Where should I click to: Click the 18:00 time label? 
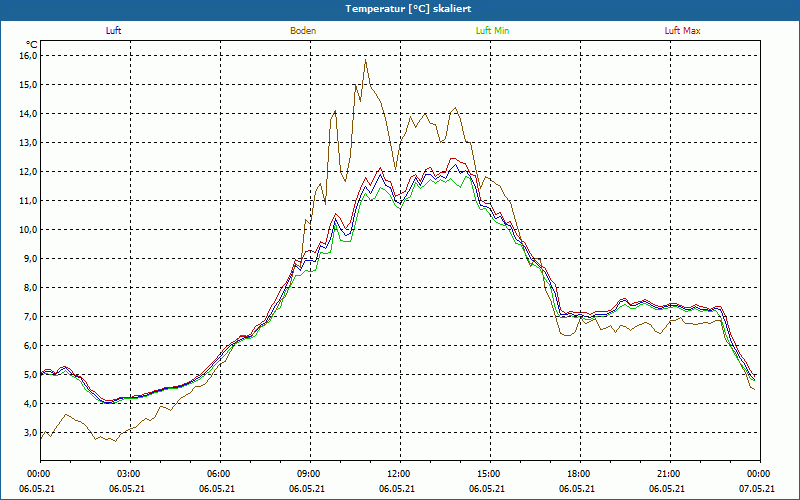[x=580, y=474]
